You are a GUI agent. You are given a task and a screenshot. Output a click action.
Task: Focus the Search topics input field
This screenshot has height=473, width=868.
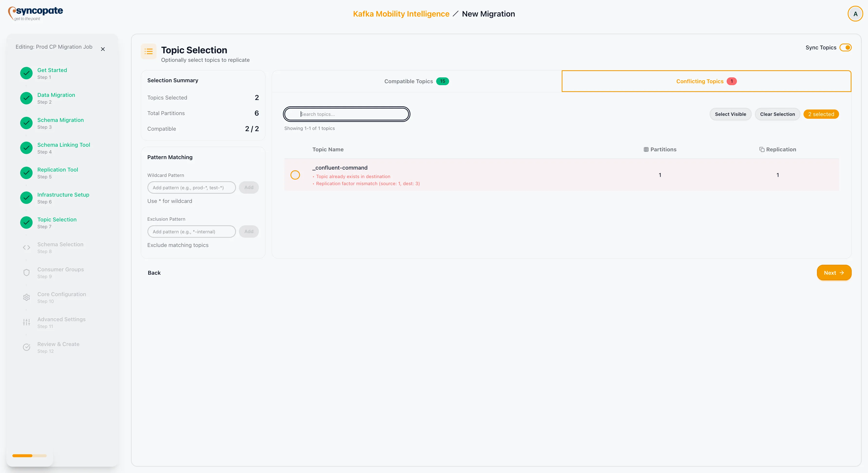tap(347, 114)
